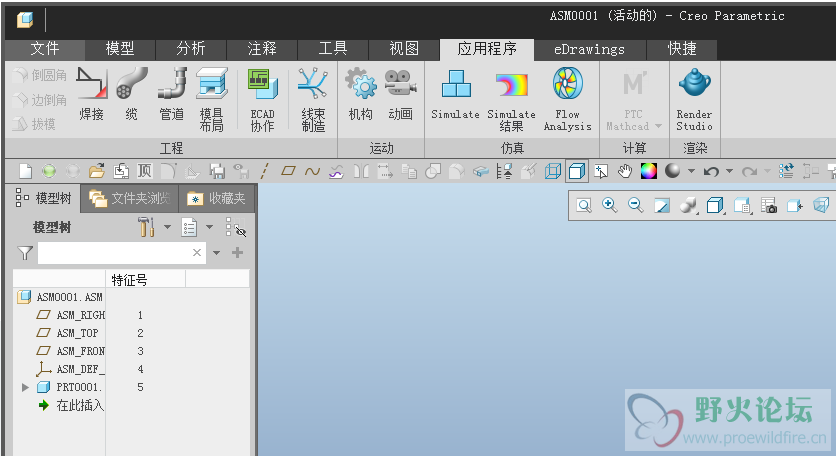Open the view manager camera icon
Viewport: 836px width, 456px height.
click(768, 205)
